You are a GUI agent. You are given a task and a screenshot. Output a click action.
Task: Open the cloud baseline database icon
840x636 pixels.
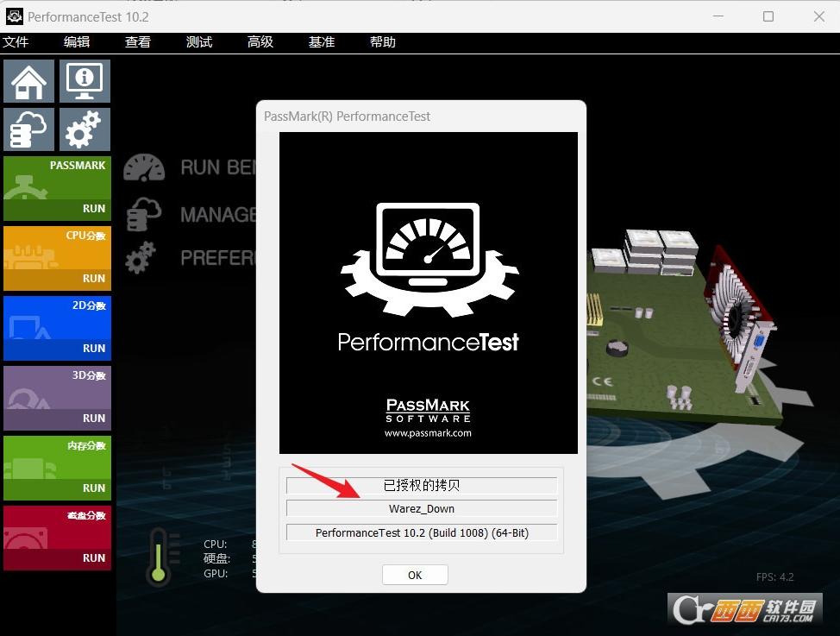(x=29, y=129)
